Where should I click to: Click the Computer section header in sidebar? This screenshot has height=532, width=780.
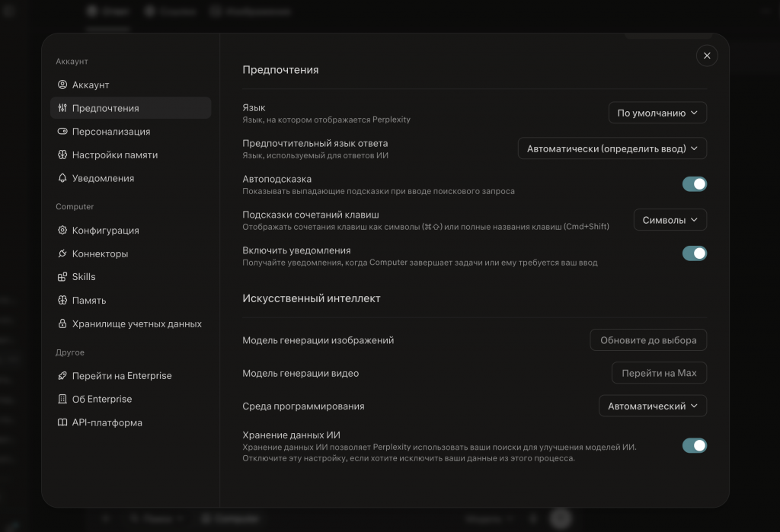coord(75,206)
